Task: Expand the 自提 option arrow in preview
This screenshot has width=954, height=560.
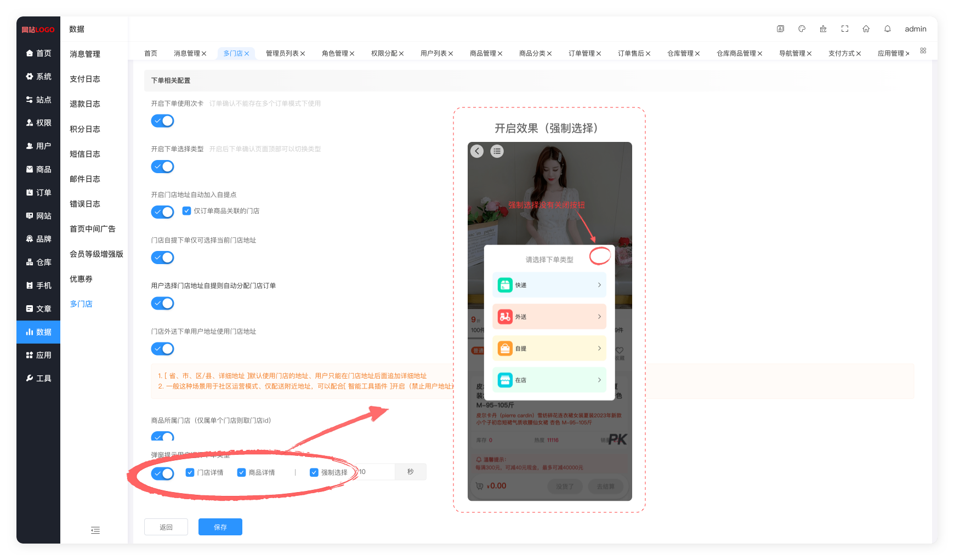Action: [599, 348]
